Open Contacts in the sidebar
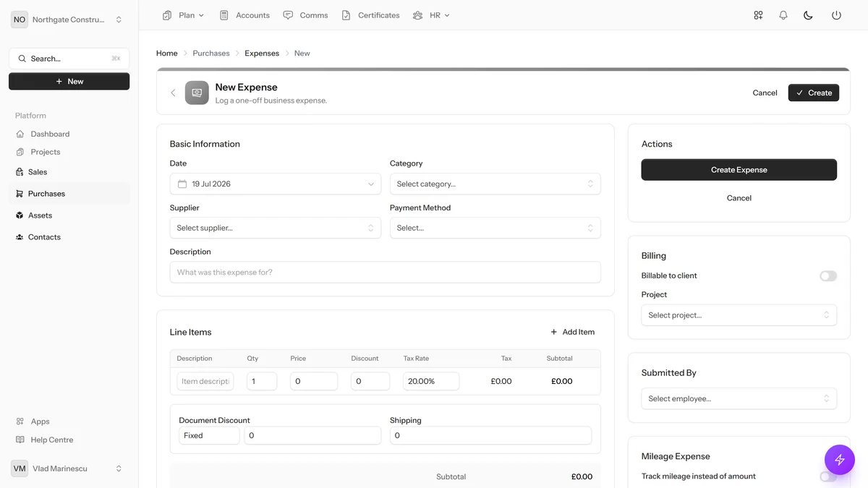 point(69,237)
